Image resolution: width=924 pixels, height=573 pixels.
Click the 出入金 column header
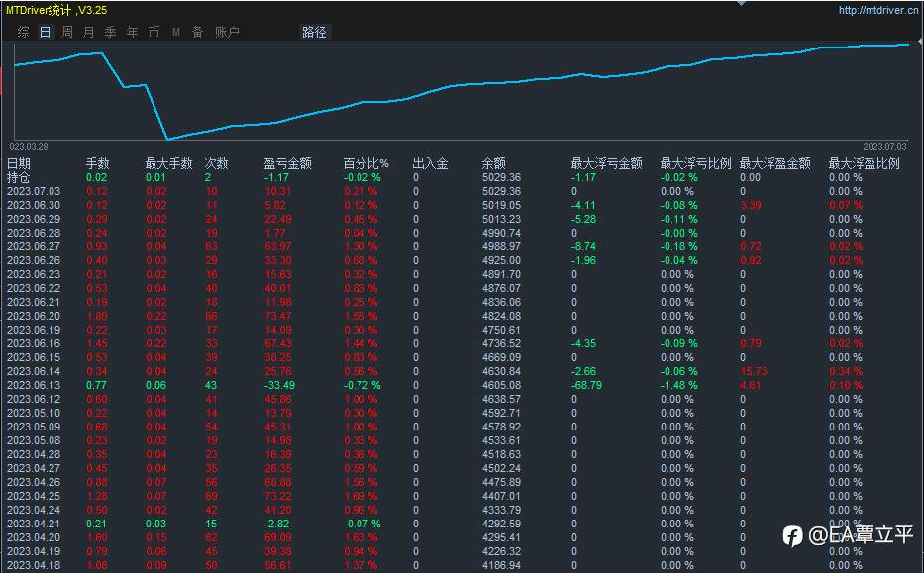click(430, 163)
